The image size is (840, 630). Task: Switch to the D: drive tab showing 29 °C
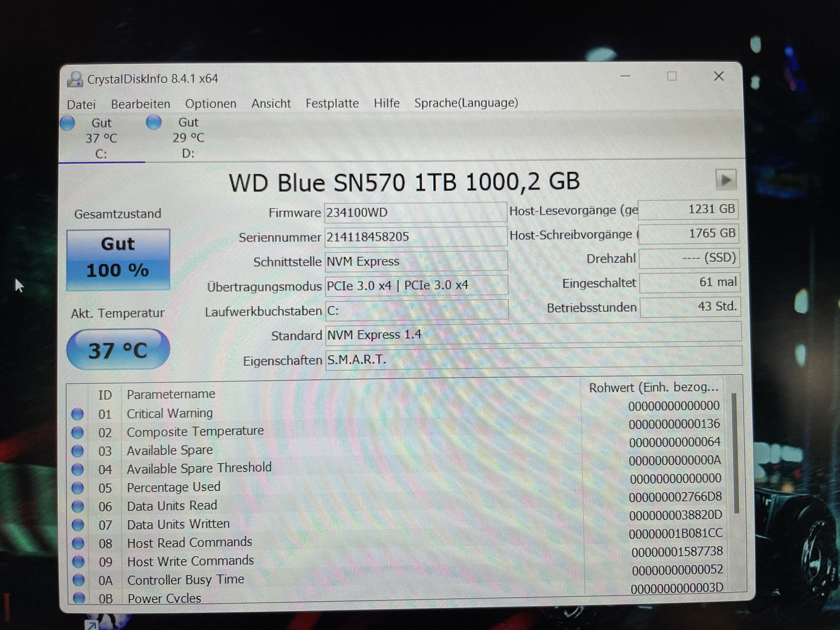point(189,137)
